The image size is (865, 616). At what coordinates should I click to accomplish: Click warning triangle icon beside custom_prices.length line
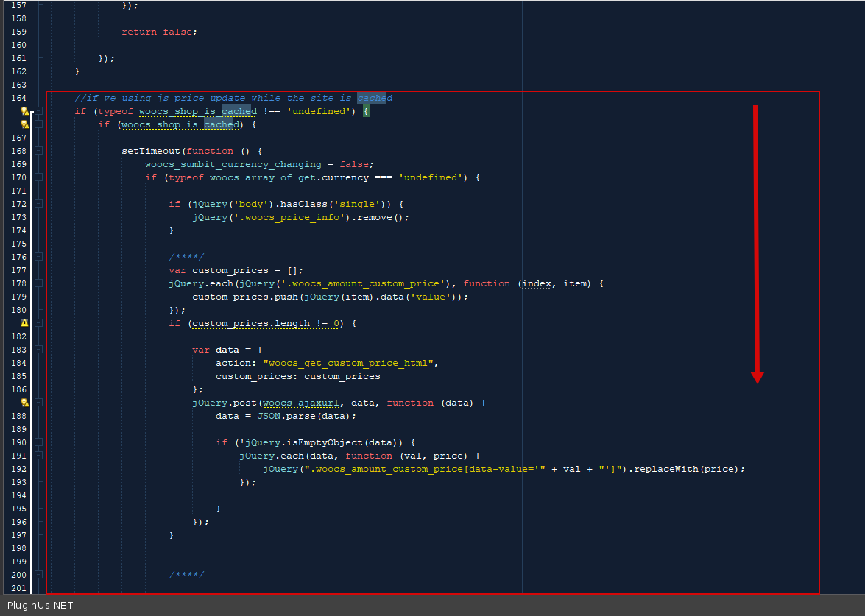[24, 323]
